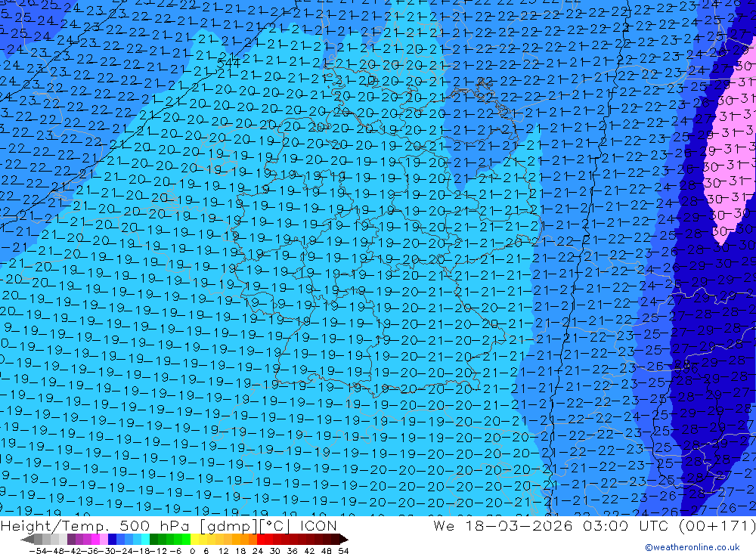Pick the yellow legend swatch above 0
The image size is (756, 554).
[194, 539]
